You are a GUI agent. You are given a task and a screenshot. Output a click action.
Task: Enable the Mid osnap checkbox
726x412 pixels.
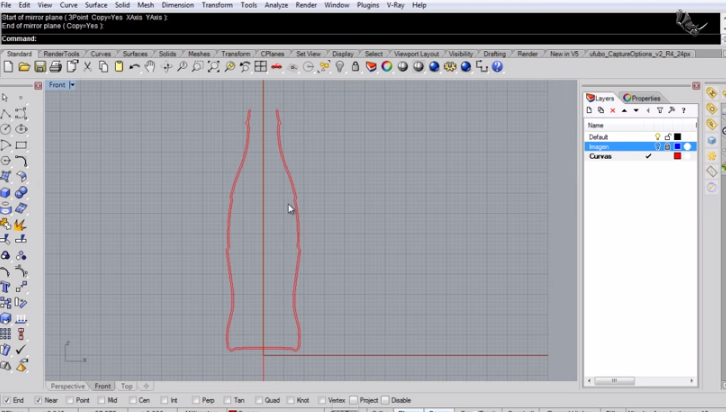101,400
